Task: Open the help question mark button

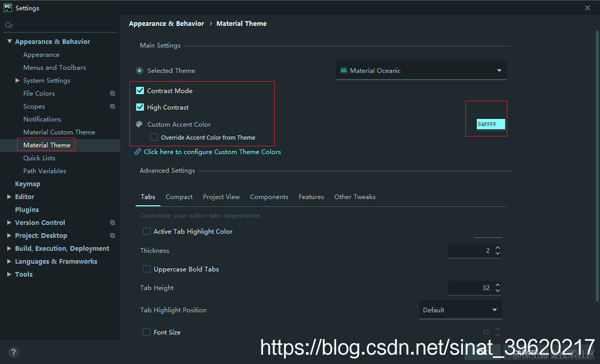Action: 13,352
